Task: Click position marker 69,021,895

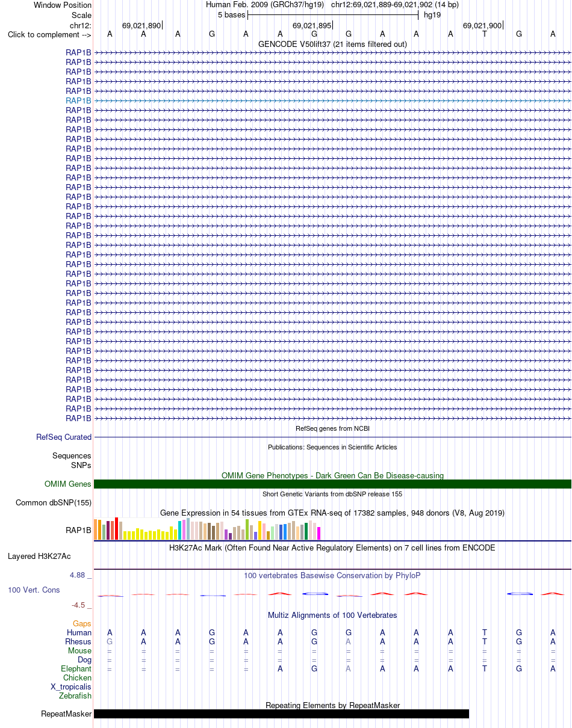Action: 312,25
